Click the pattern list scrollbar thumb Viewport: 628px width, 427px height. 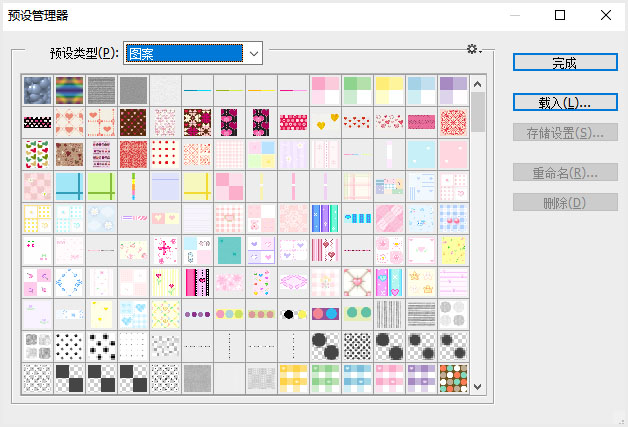click(x=477, y=112)
